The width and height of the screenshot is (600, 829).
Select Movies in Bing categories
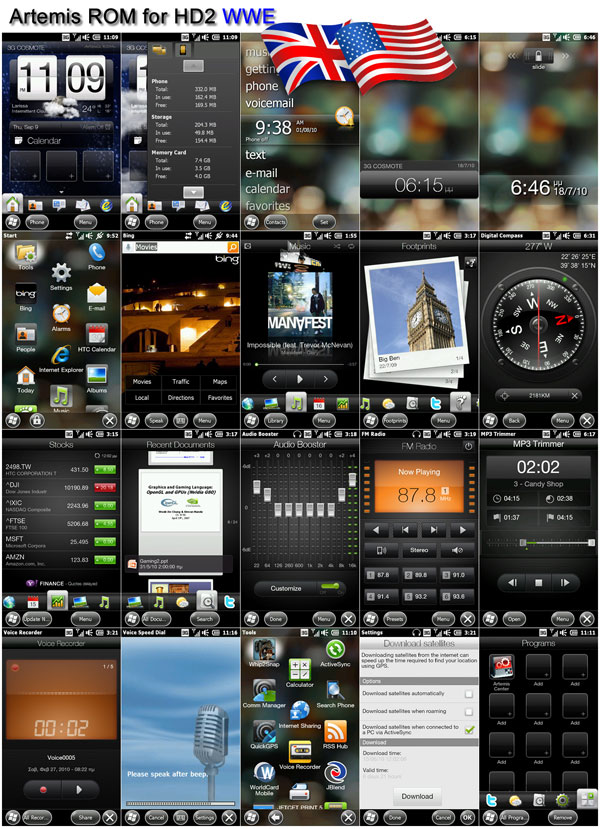coord(142,381)
